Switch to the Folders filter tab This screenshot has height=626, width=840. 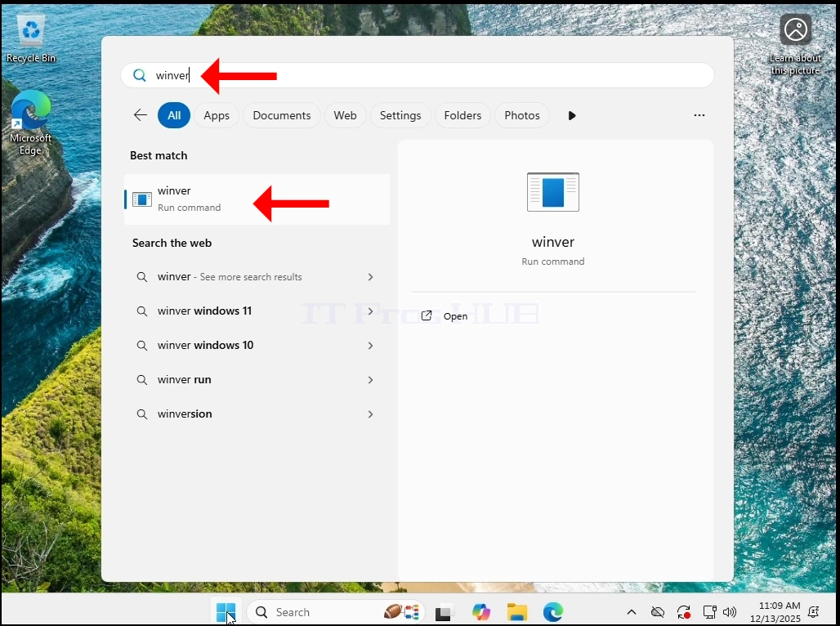pos(462,115)
